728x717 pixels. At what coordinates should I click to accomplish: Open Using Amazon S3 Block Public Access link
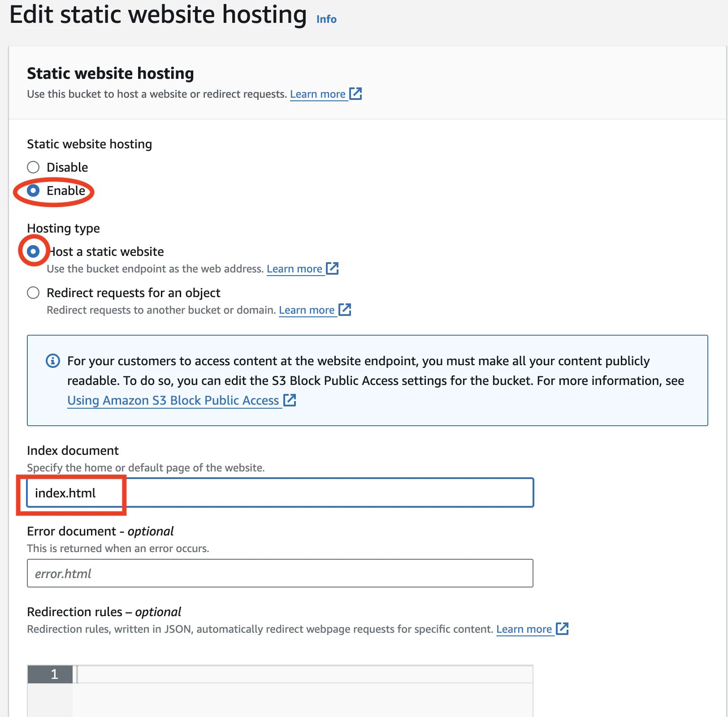[x=173, y=400]
